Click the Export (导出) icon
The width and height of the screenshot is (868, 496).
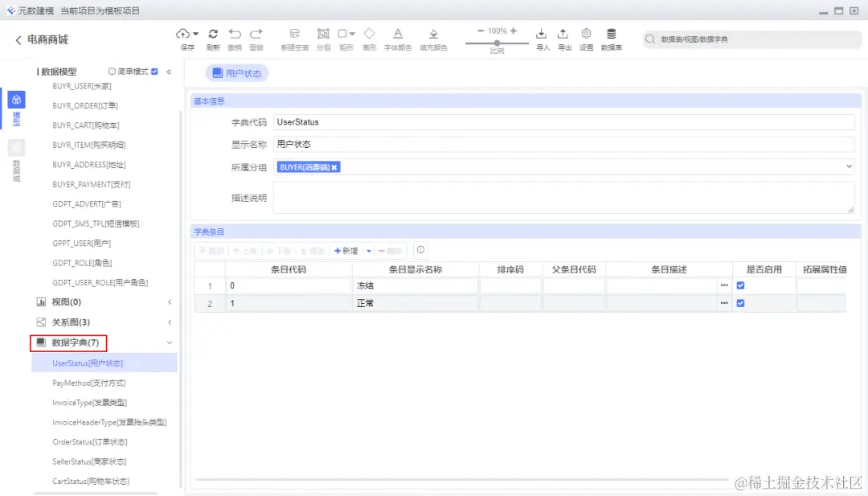coord(563,34)
